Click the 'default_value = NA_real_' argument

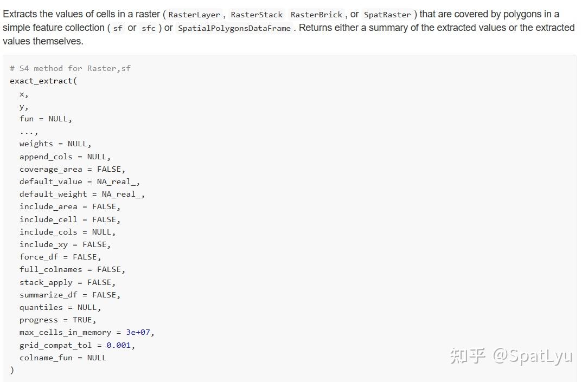pyautogui.click(x=79, y=182)
